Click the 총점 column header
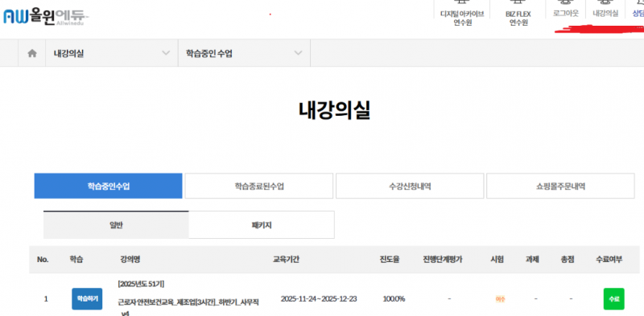 (x=568, y=260)
